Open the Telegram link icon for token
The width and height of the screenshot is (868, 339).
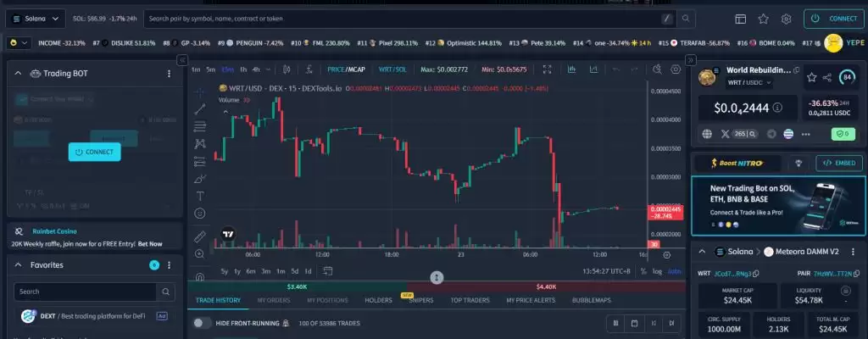[x=771, y=134]
